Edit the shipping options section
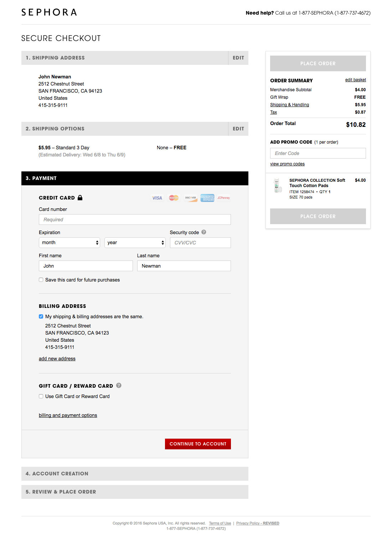Screen dimensions: 392x542 click(x=238, y=129)
